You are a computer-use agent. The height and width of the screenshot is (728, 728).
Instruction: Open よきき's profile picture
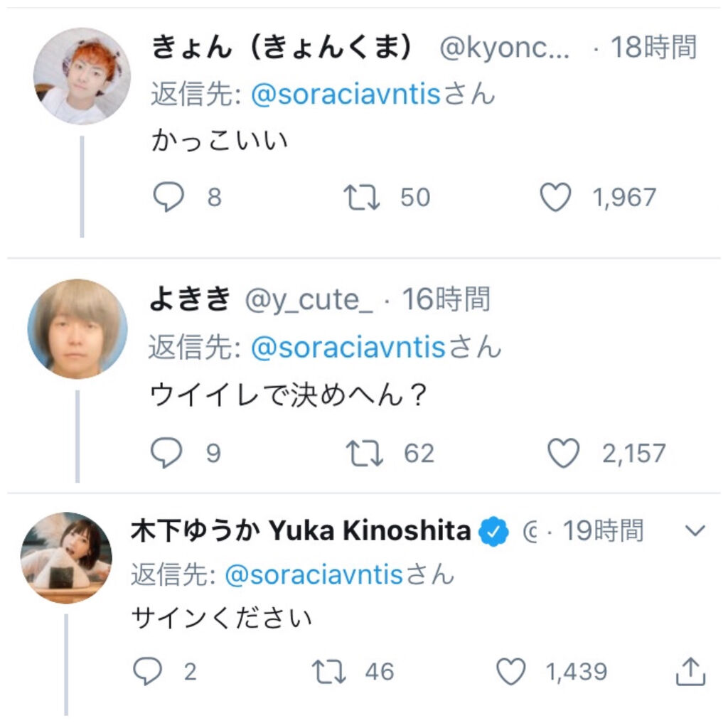[77, 328]
